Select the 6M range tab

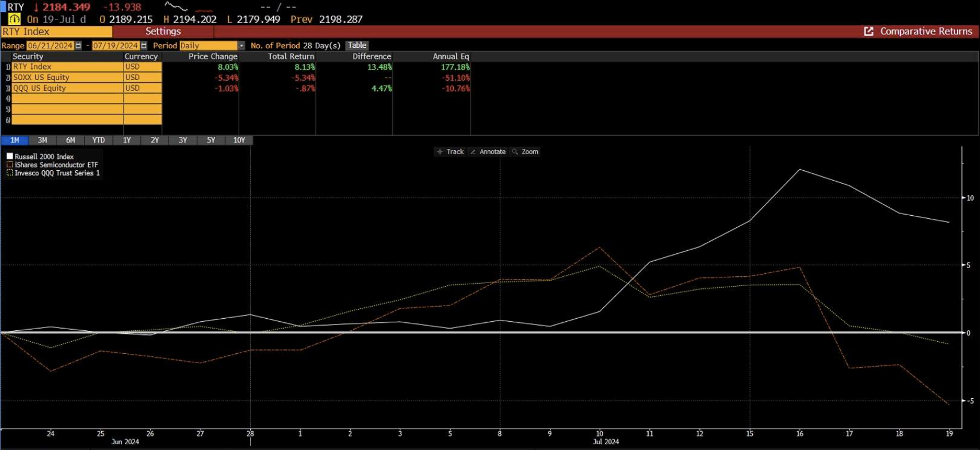pos(70,140)
